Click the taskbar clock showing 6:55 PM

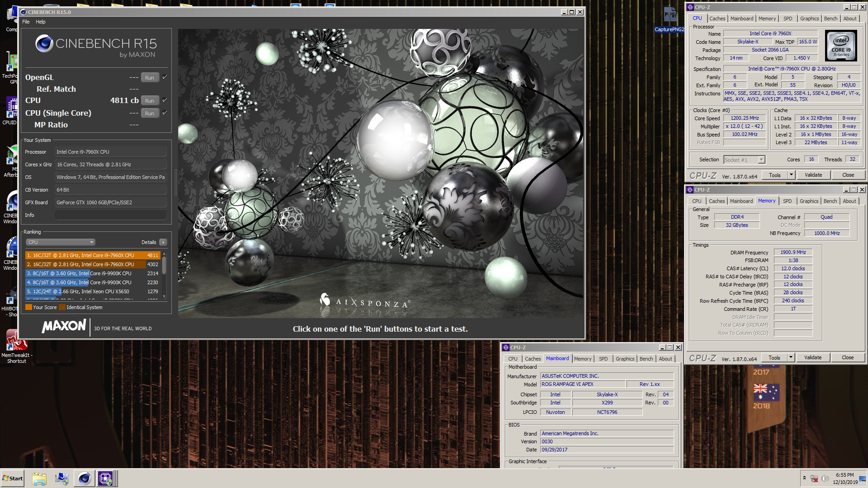coord(845,479)
